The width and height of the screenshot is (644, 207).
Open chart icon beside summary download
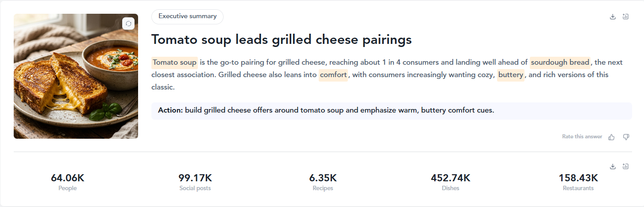point(625,17)
